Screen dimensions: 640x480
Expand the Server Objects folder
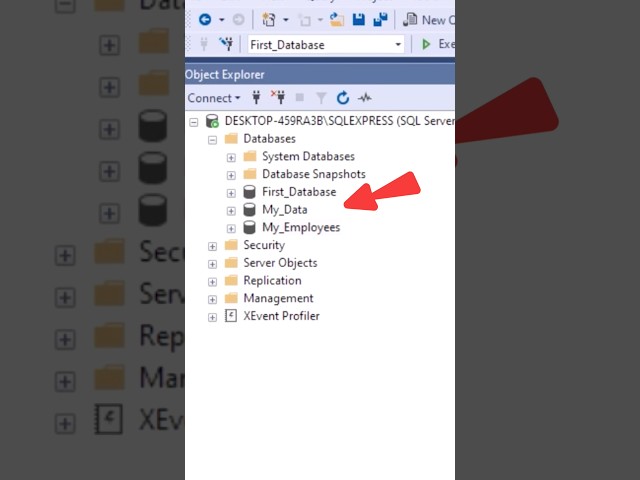[212, 264]
